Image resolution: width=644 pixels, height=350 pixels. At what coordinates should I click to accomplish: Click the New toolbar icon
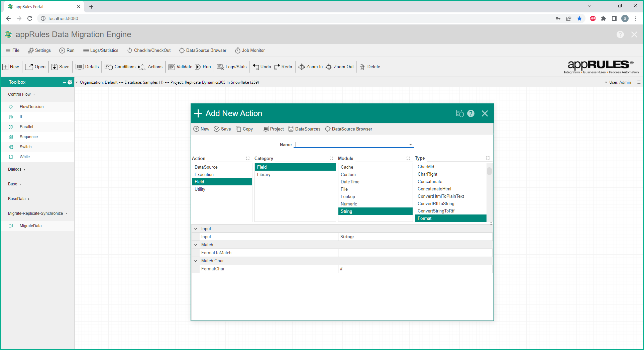click(6, 67)
